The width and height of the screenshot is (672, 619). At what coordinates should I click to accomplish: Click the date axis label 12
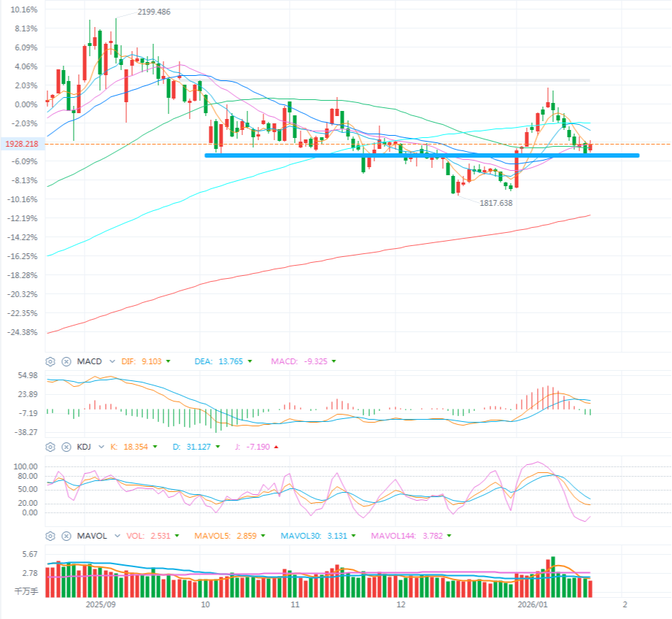(x=401, y=604)
